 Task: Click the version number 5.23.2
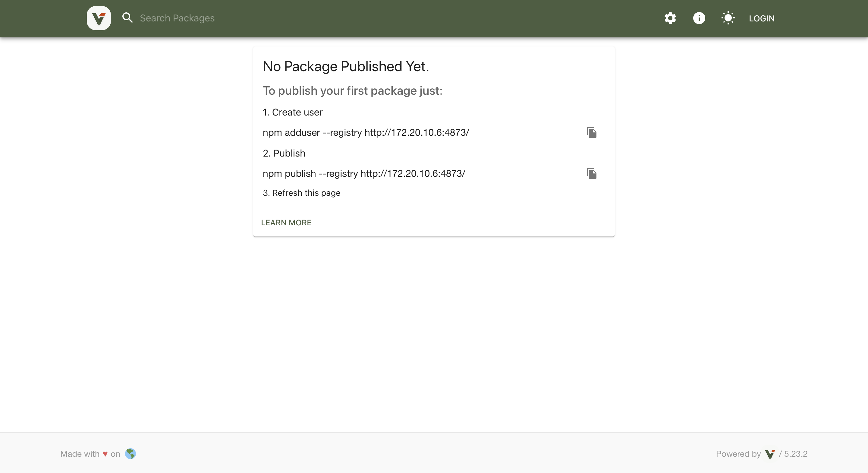(x=796, y=454)
